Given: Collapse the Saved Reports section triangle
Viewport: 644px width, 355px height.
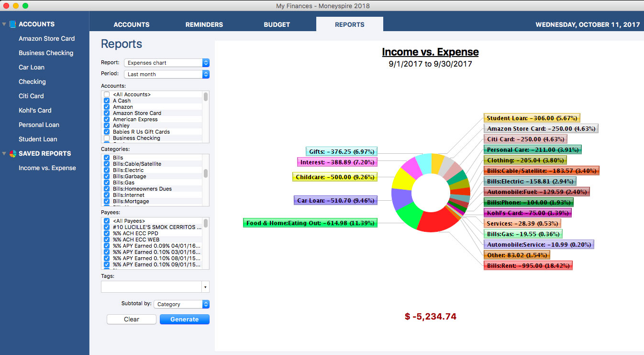Looking at the screenshot, I should point(4,153).
